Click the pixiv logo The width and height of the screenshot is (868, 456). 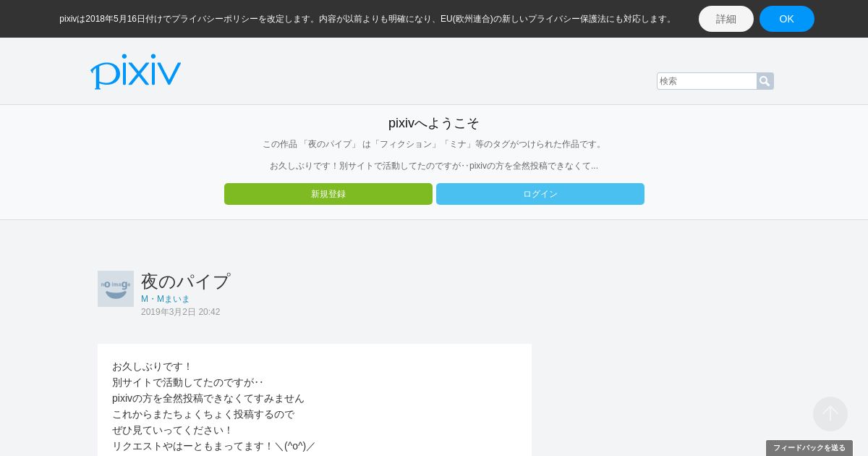point(135,72)
